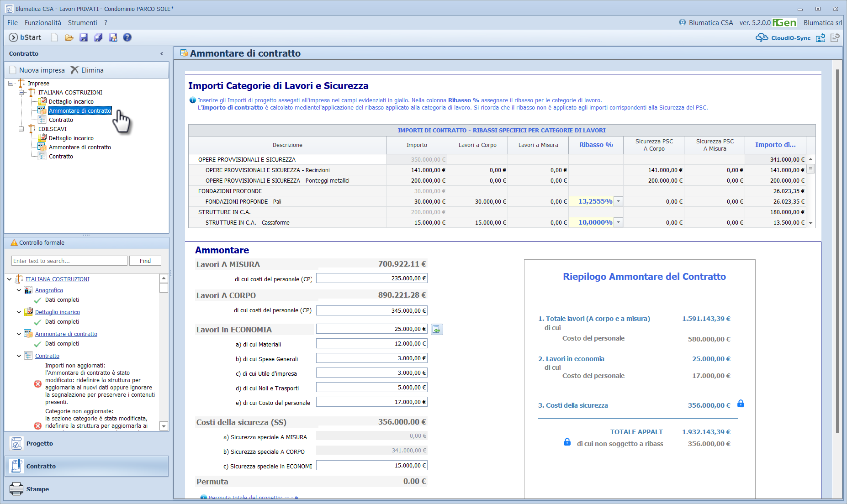
Task: Click the Lavori A MISURA personnel cost field
Action: [x=371, y=278]
